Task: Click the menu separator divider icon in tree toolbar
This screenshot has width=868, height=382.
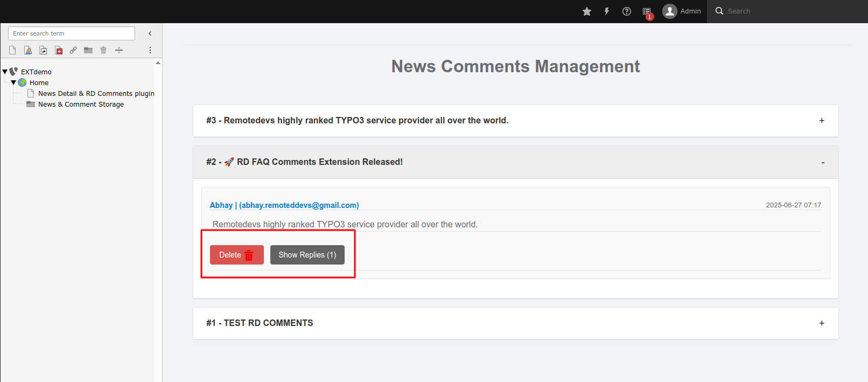Action: (119, 50)
